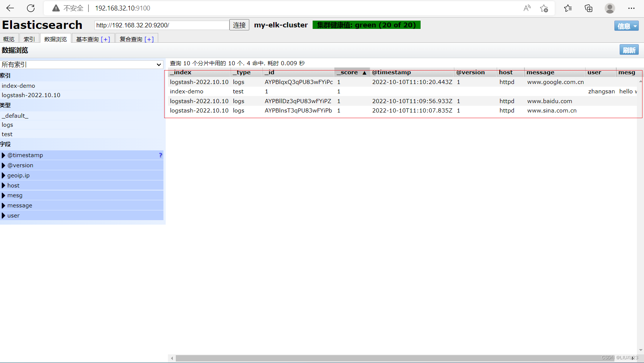The height and width of the screenshot is (363, 644).
Task: Click the @timestamp field help question mark
Action: 160,155
